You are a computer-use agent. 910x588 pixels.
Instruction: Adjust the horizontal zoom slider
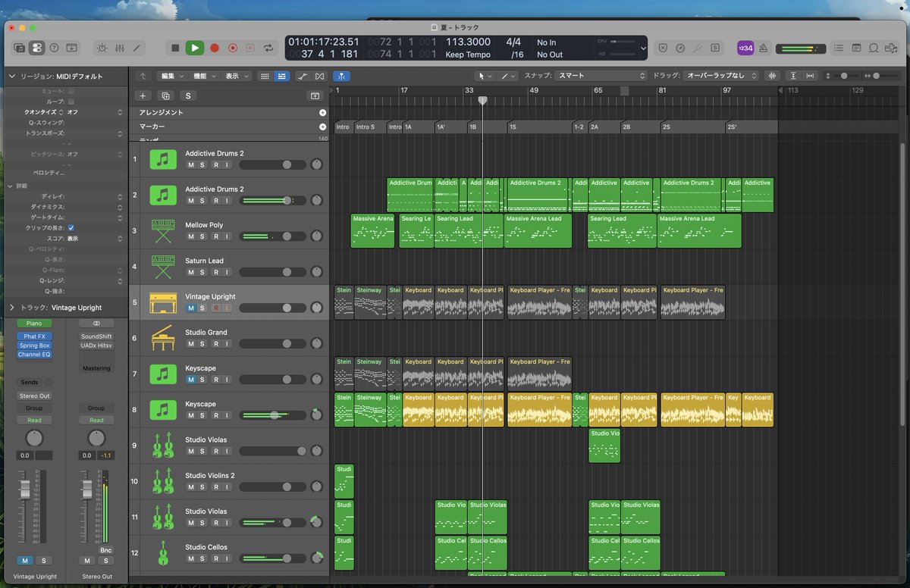point(885,76)
